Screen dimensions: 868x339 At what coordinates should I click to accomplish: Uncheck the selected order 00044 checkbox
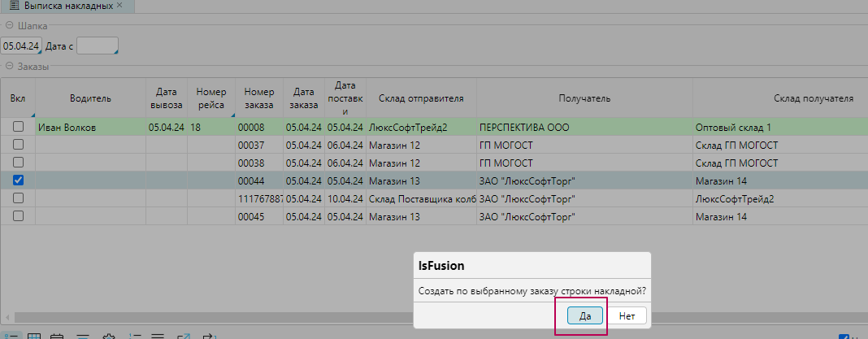[x=18, y=180]
